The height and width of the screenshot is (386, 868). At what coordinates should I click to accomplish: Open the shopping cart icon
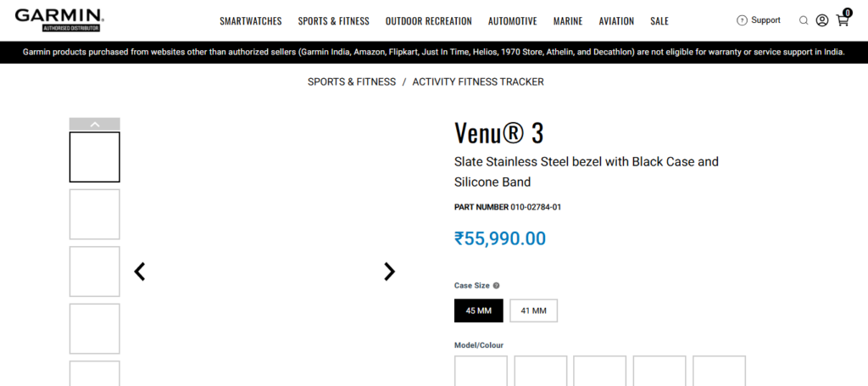[x=843, y=20]
